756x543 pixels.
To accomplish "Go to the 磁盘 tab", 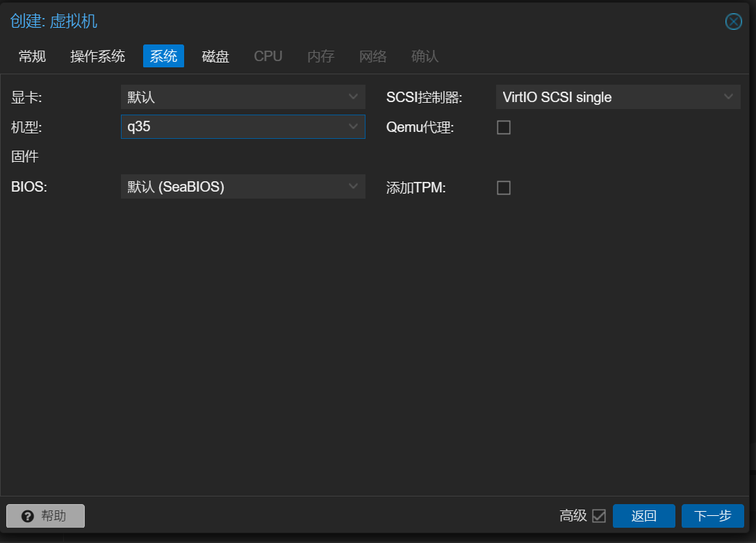I will (215, 56).
